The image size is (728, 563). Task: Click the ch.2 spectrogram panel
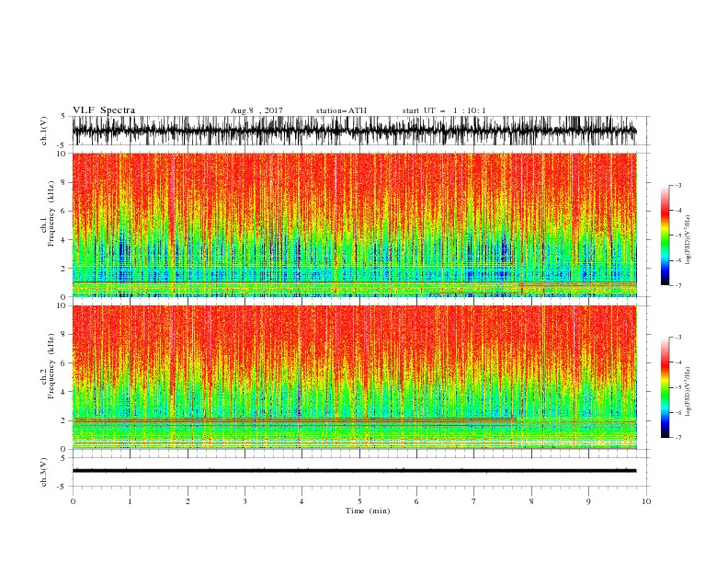tap(354, 377)
